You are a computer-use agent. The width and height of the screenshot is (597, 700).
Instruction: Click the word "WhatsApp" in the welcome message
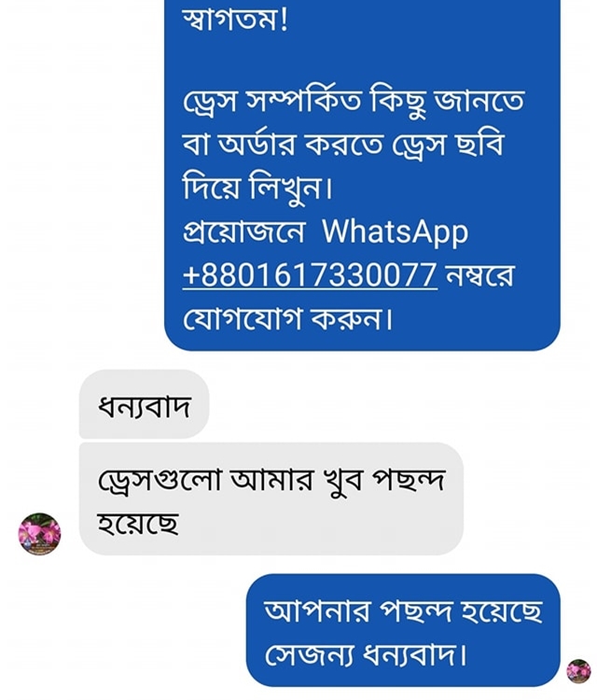395,231
